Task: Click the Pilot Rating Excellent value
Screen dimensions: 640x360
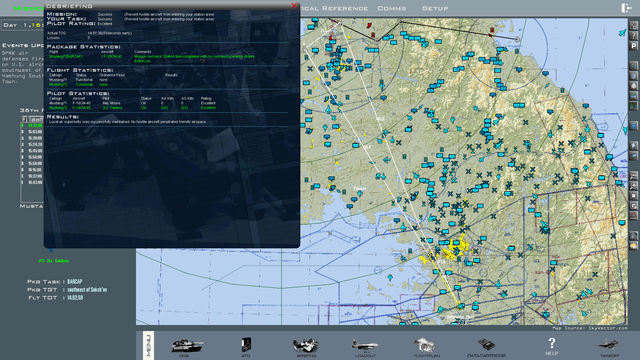Action: [x=105, y=24]
